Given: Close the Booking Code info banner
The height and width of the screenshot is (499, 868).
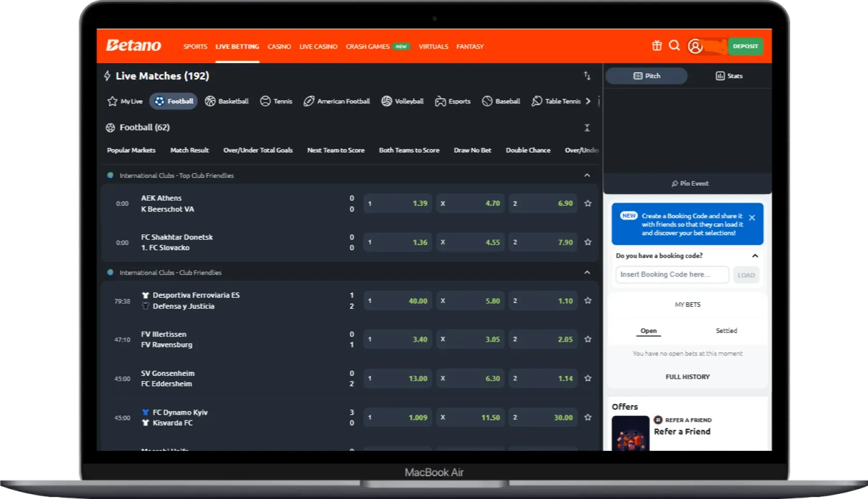Looking at the screenshot, I should click(x=752, y=218).
